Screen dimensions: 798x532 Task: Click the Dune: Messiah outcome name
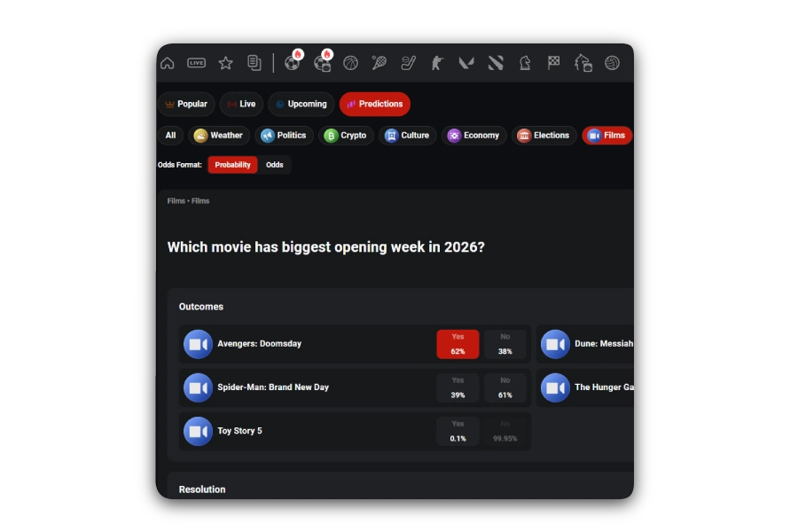pos(604,344)
